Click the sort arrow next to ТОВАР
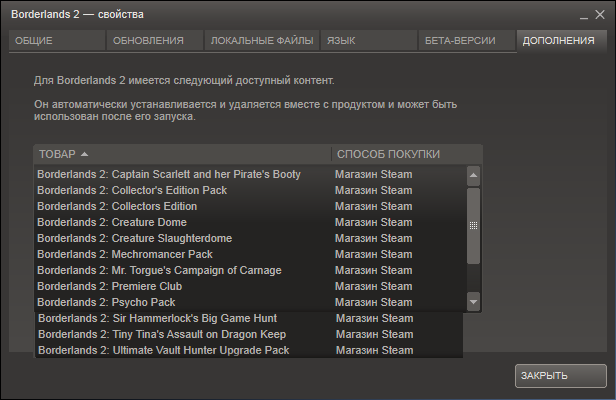This screenshot has width=616, height=400. coord(84,154)
